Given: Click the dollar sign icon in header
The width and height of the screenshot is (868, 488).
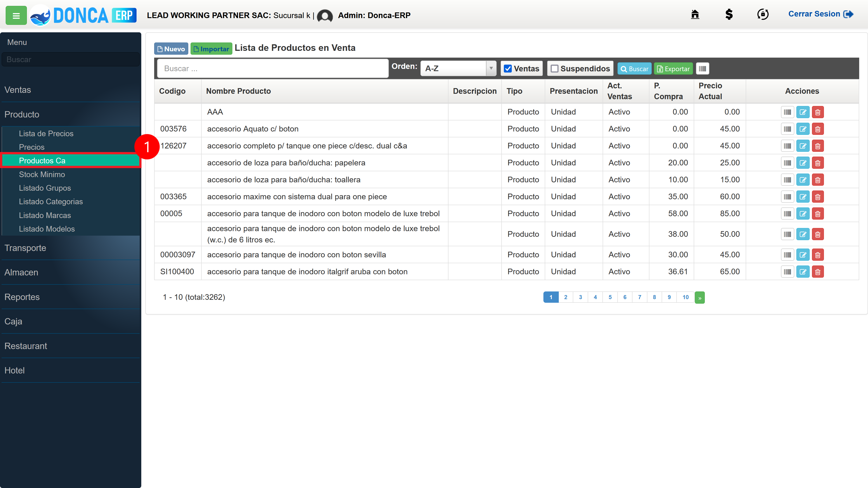Looking at the screenshot, I should click(729, 14).
